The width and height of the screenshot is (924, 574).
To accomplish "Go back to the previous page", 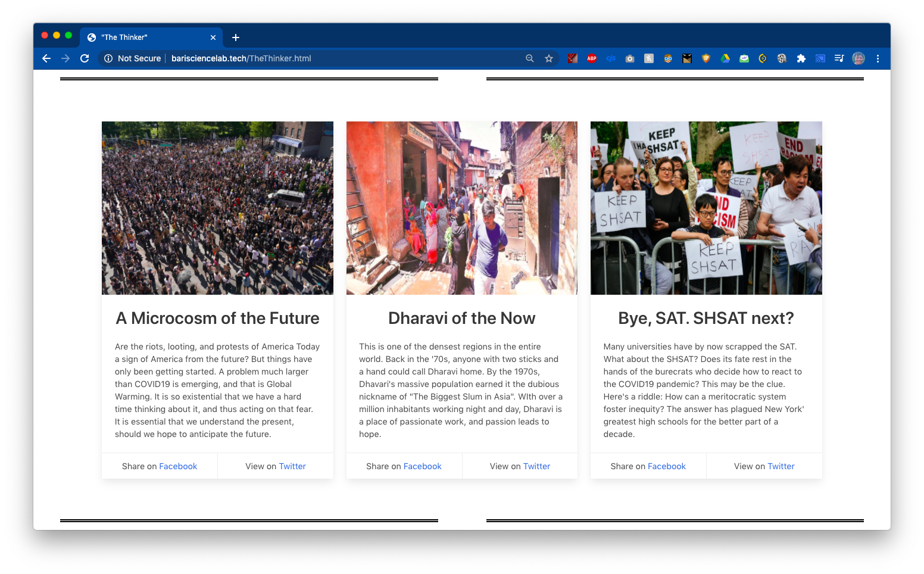I will (46, 58).
